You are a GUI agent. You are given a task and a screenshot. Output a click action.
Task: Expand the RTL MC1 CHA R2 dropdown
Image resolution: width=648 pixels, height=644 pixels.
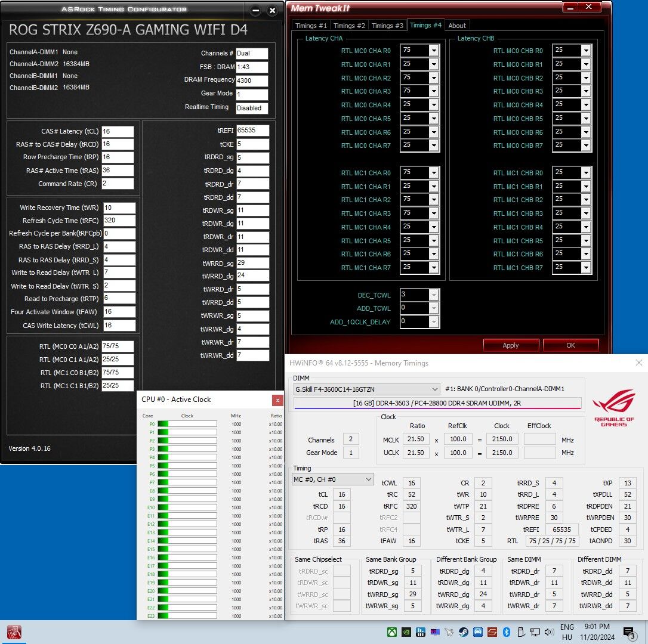point(434,200)
